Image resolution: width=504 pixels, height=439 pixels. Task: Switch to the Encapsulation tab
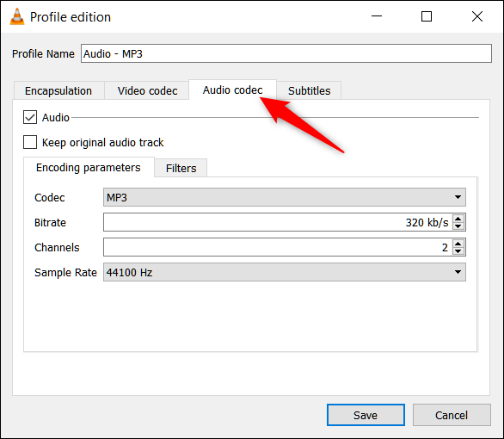(58, 90)
